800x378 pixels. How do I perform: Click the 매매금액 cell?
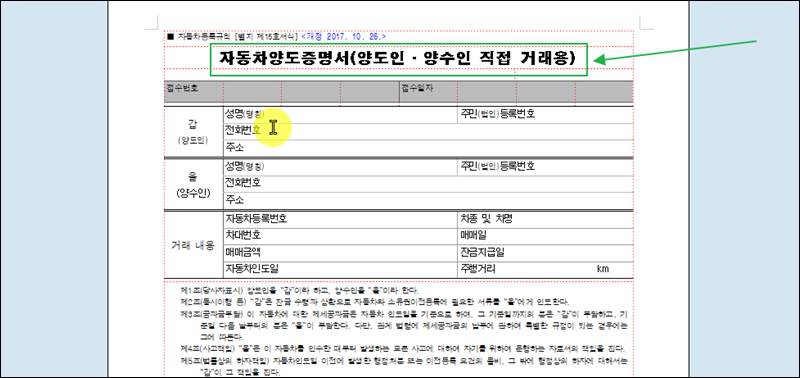coord(340,253)
